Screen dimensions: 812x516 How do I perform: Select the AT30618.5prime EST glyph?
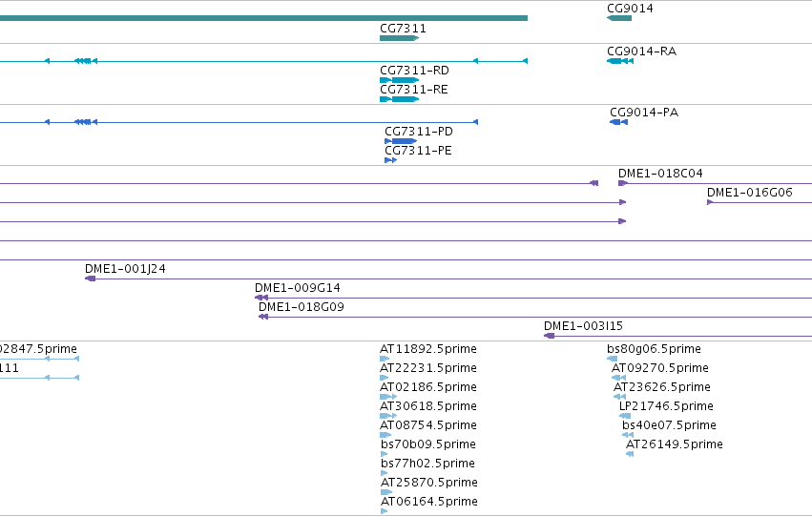coord(388,416)
